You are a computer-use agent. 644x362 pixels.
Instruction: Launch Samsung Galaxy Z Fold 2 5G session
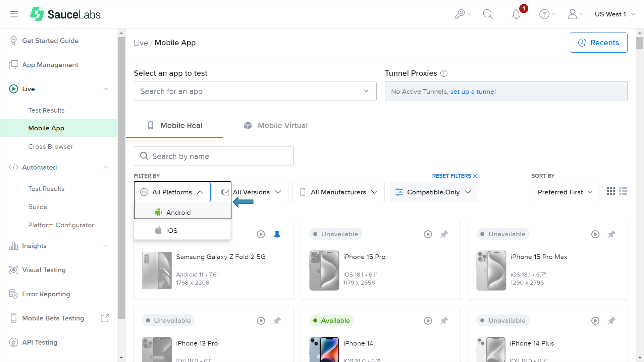coord(261,234)
